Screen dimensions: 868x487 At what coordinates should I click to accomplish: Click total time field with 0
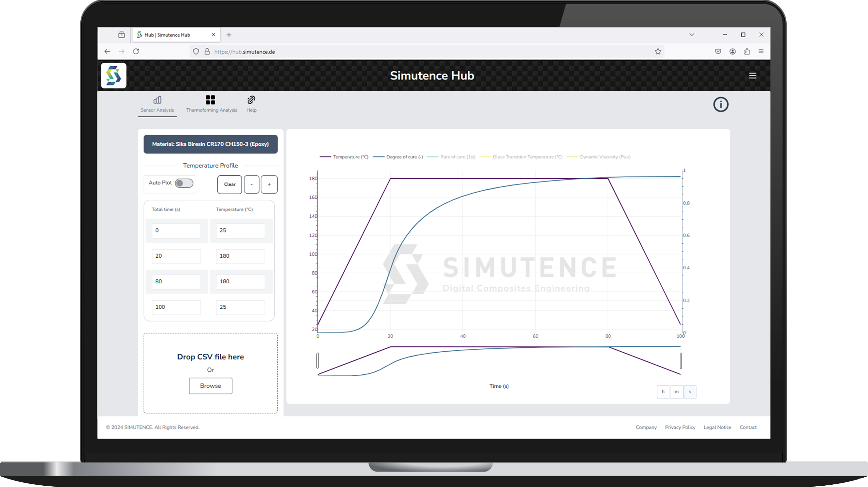176,231
